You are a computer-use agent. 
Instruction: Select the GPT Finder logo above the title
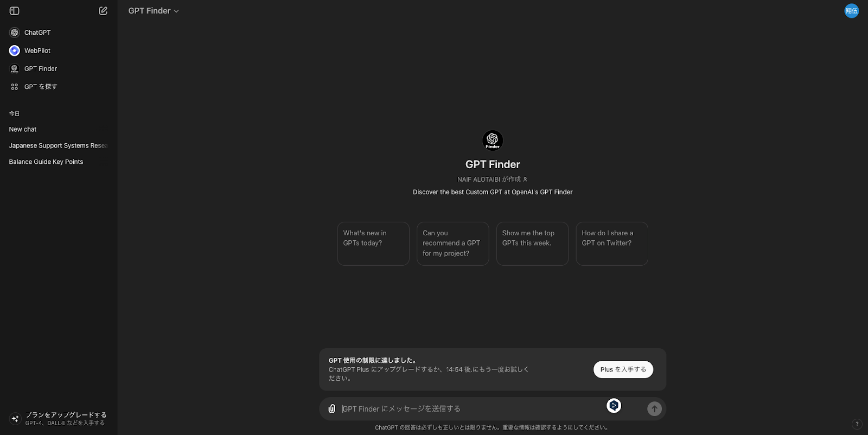(x=493, y=140)
